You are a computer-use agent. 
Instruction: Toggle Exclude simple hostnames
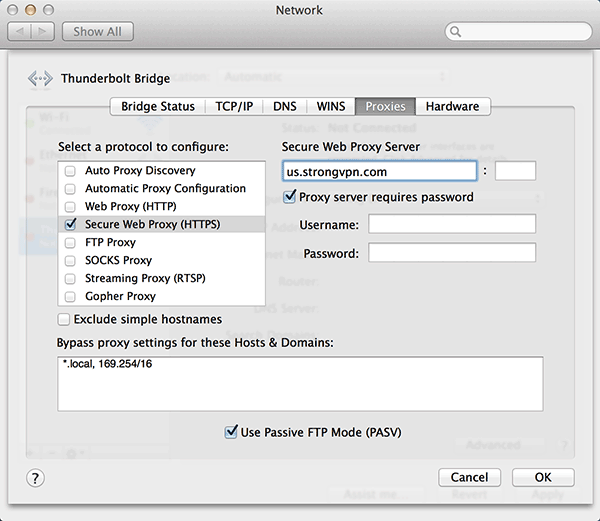(x=64, y=319)
